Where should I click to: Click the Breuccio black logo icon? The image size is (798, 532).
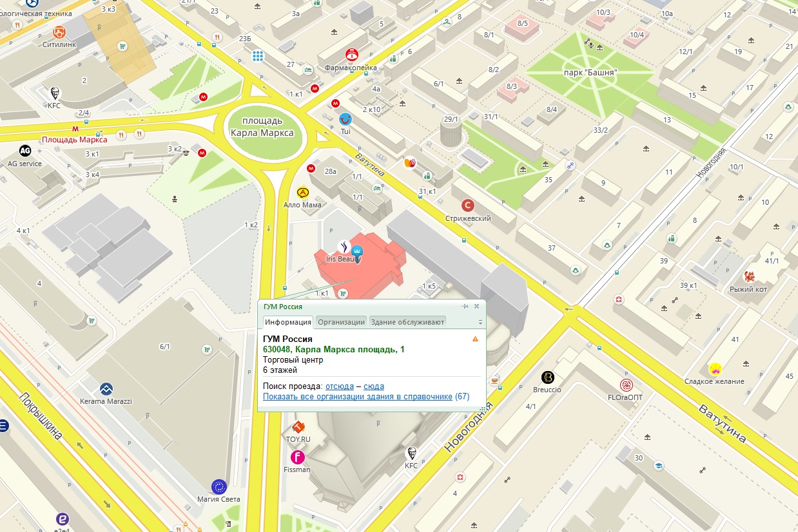click(547, 377)
